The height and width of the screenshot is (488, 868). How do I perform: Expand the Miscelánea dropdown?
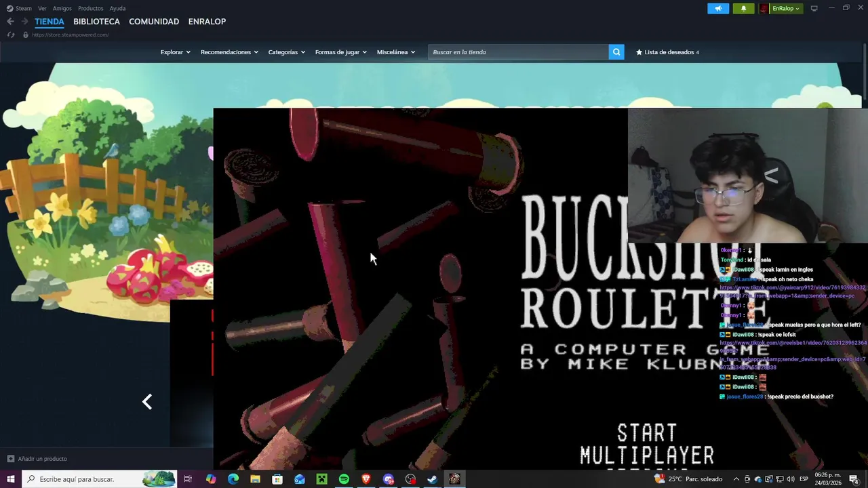[x=396, y=52]
